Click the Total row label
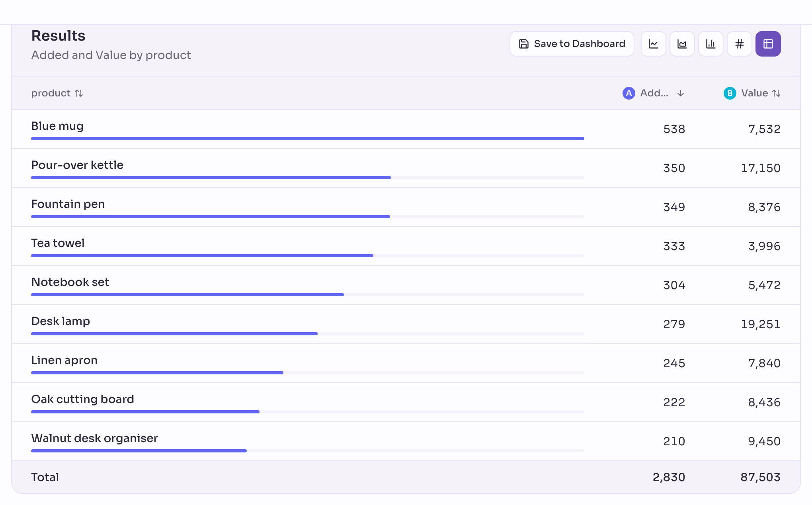The height and width of the screenshot is (505, 812). tap(45, 477)
